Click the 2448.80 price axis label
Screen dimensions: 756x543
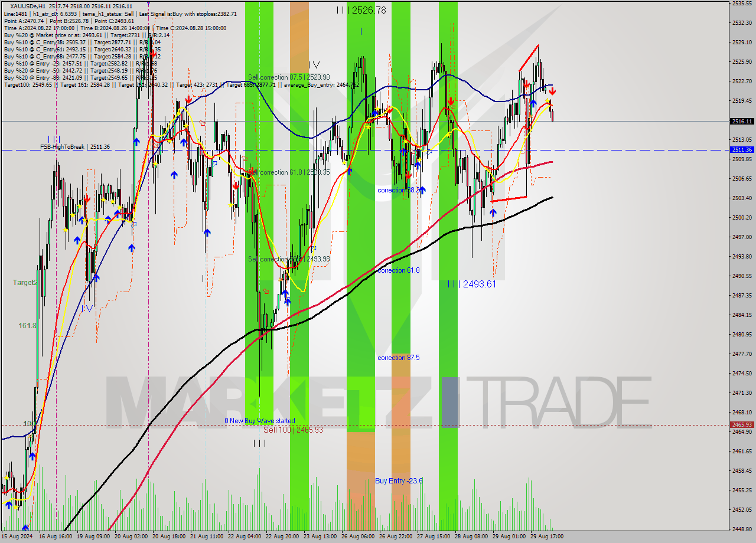tap(742, 529)
